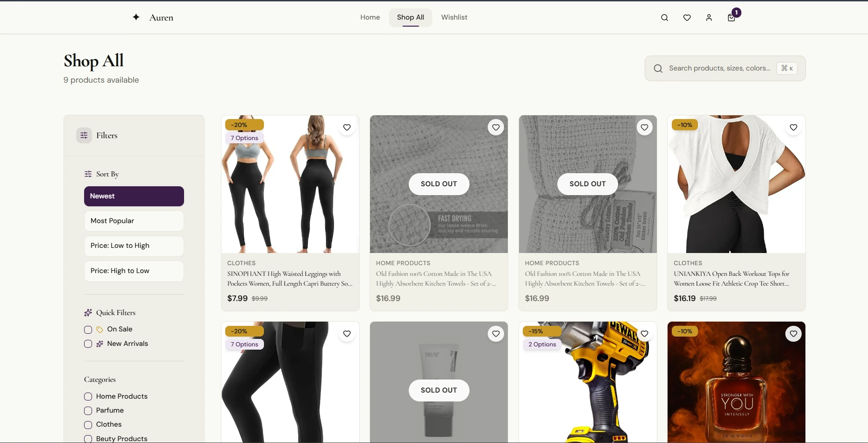The width and height of the screenshot is (868, 443).
Task: Click the Filters panel sliders icon
Action: click(84, 135)
